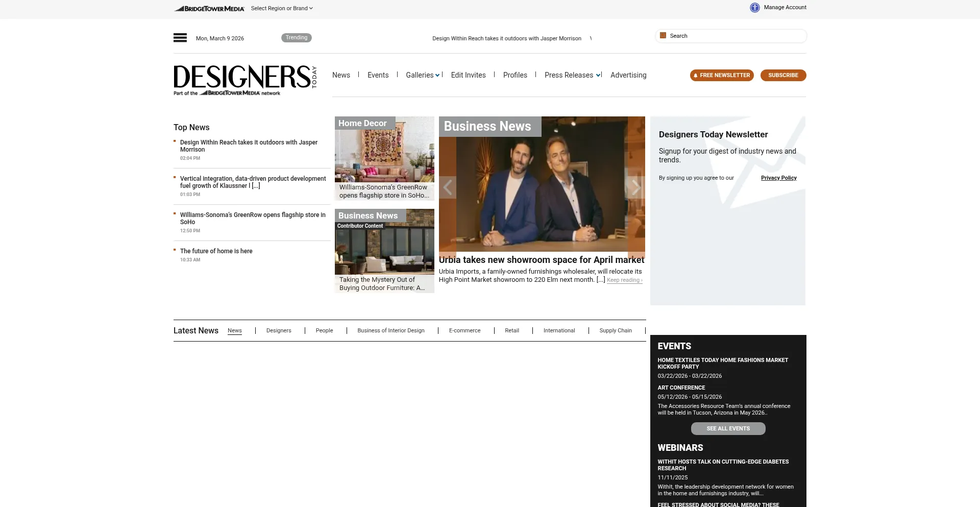Show next slide with right carousel arrow
This screenshot has height=507, width=980.
click(636, 187)
